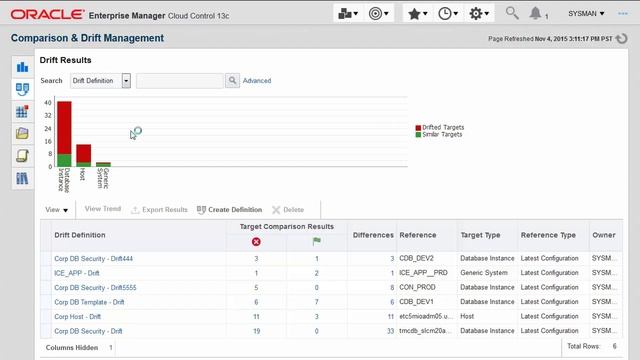Open the grid sidebar icon with red marker
The width and height of the screenshot is (640, 360).
22,111
